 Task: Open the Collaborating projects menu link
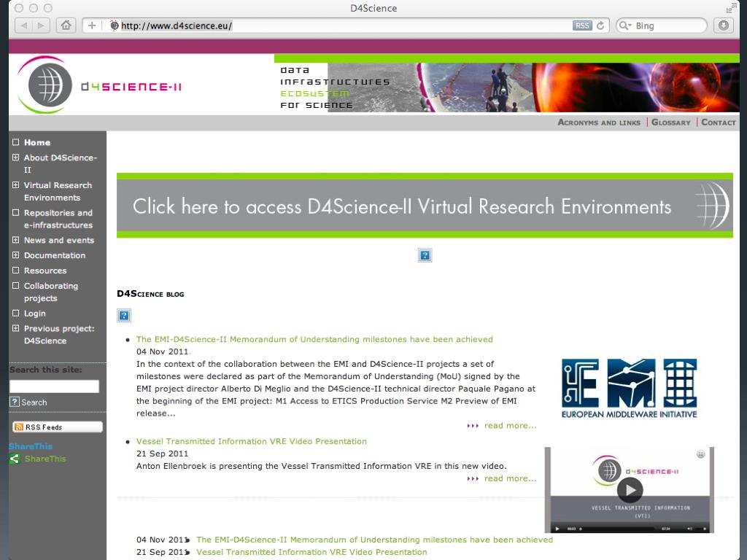click(x=51, y=292)
